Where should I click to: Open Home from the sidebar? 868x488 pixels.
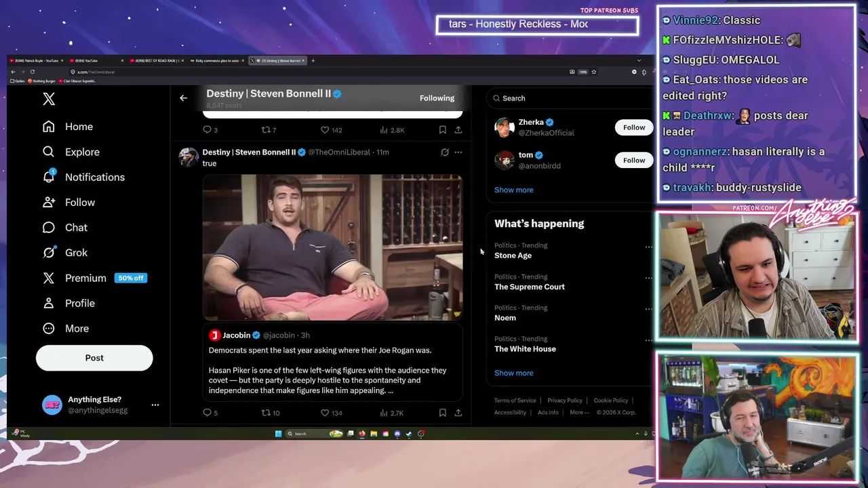(68, 127)
